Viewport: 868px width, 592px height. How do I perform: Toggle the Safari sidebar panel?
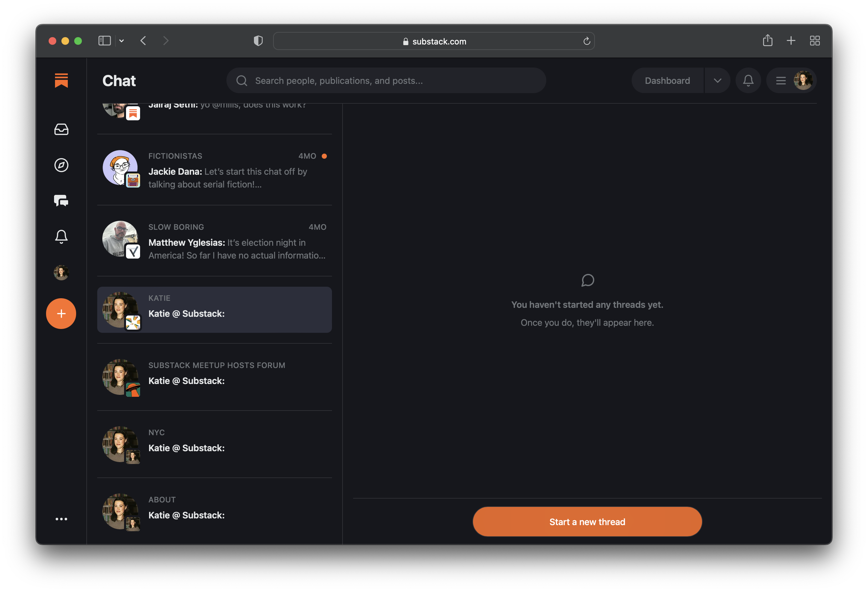[105, 41]
